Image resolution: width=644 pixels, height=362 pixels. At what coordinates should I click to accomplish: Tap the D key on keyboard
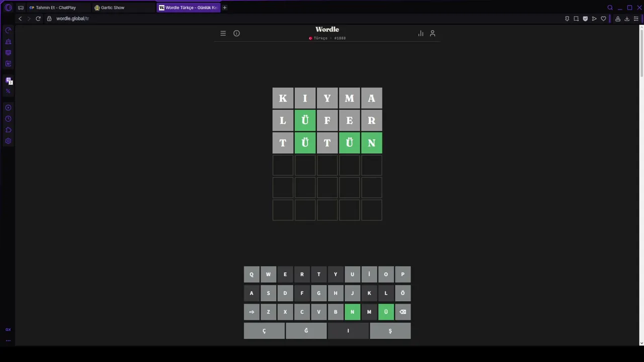click(x=285, y=293)
